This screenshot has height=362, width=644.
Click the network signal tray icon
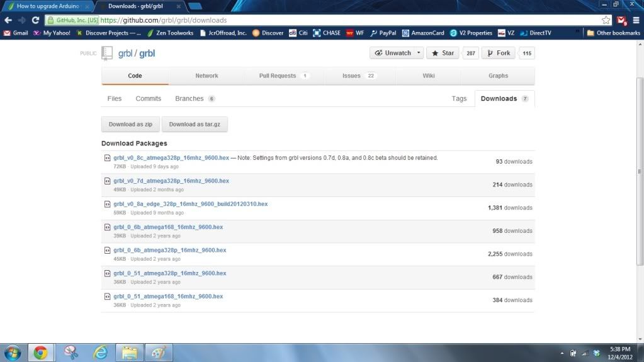click(x=585, y=353)
